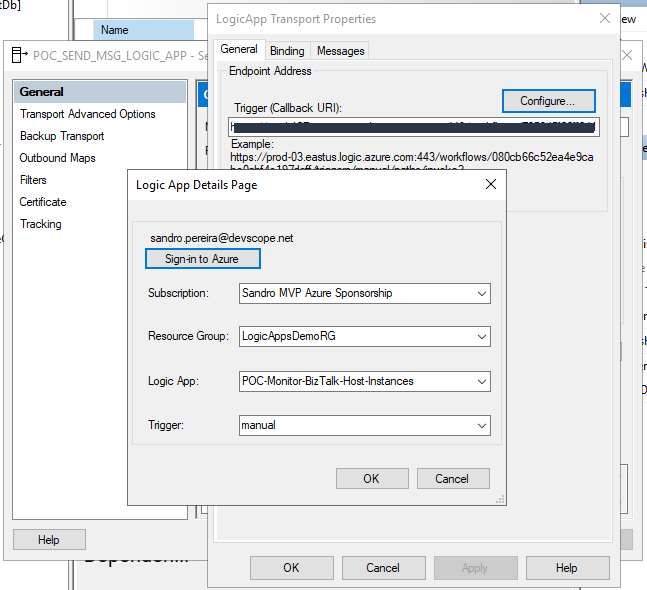Open Outbound Maps section
647x590 pixels.
tap(58, 158)
